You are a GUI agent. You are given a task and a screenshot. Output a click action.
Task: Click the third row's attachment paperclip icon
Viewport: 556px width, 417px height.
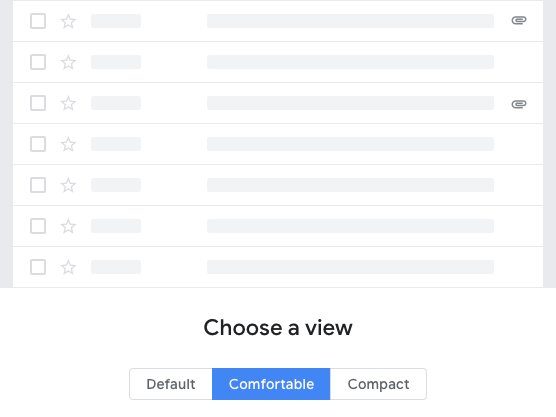519,104
